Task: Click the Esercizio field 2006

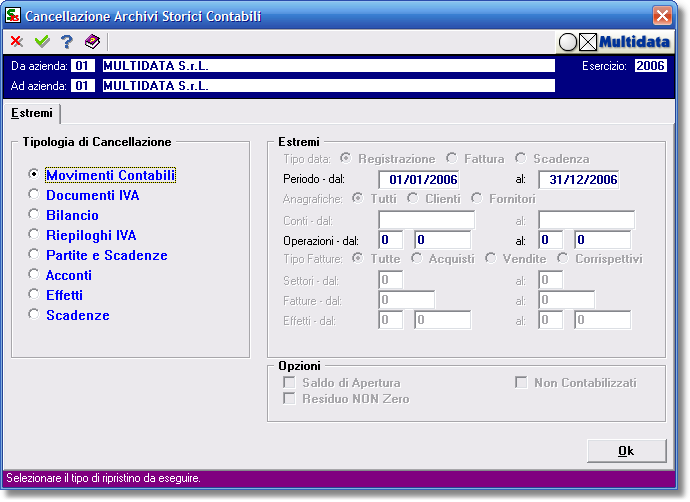Action: tap(650, 66)
